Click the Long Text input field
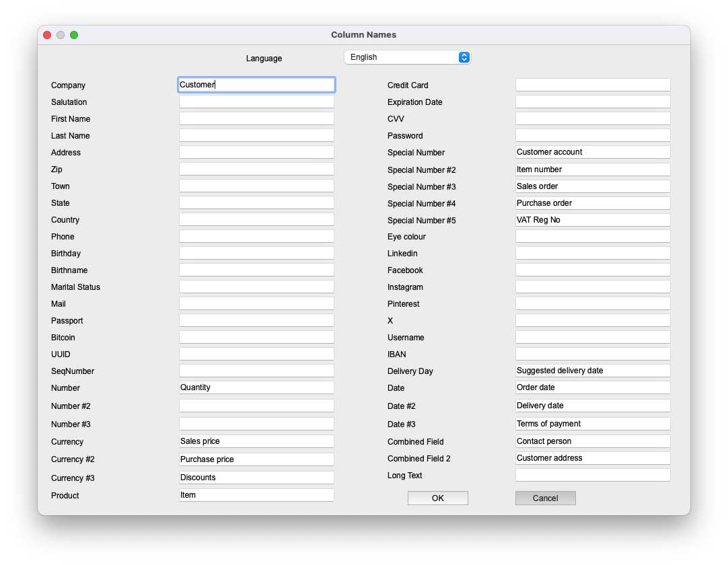 pos(593,475)
